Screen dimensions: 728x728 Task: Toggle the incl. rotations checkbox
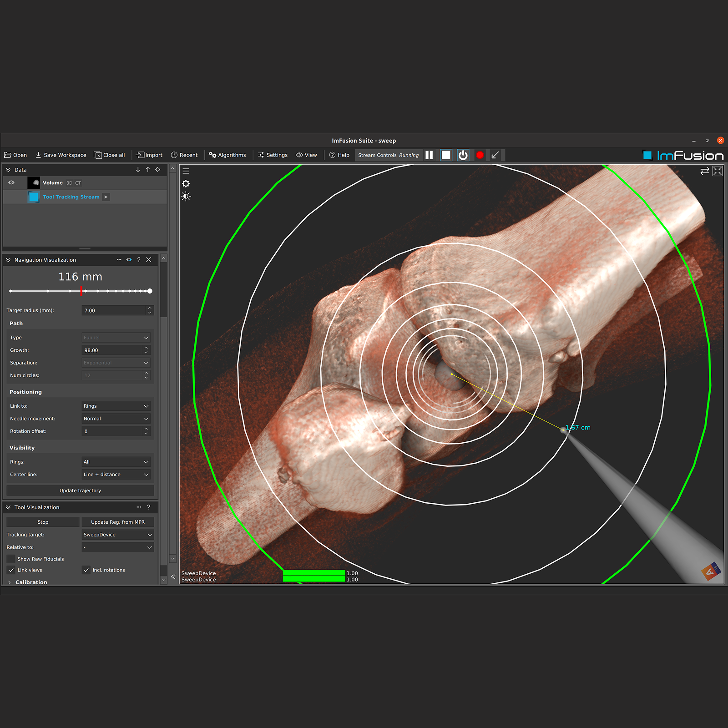coord(86,570)
